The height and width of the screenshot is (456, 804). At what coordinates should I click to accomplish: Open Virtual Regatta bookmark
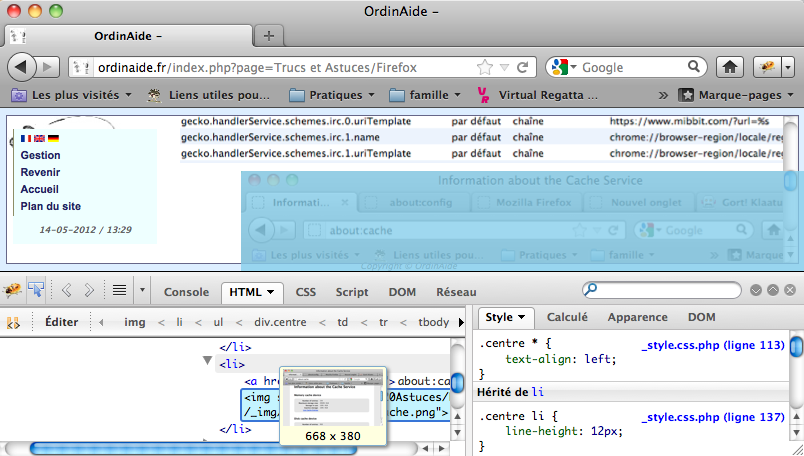pyautogui.click(x=537, y=95)
